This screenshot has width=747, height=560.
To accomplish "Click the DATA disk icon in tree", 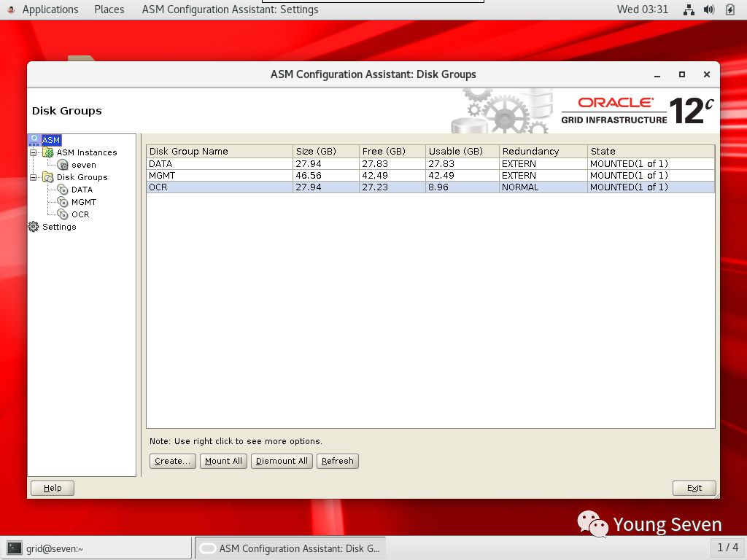I will pyautogui.click(x=63, y=190).
